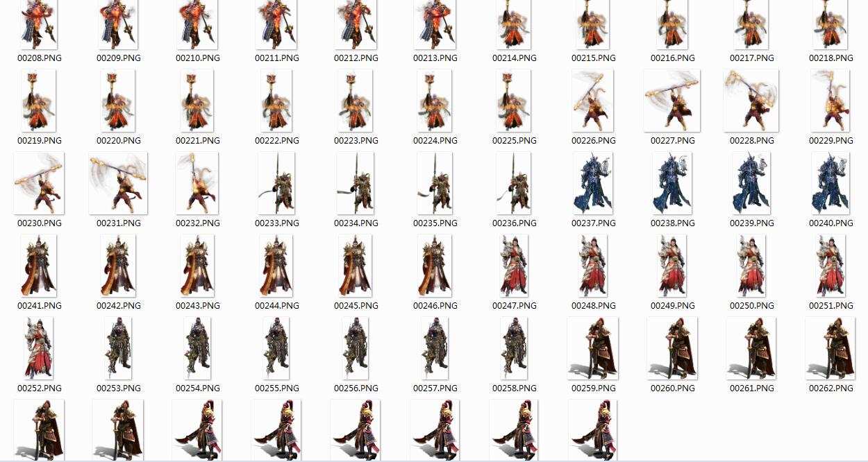Screen dimensions: 868x462
Task: Select the 00241.PNG file name
Action: pyautogui.click(x=40, y=306)
